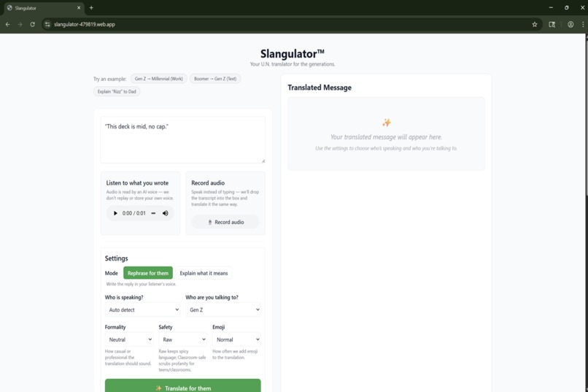Open the Who are you talking to dropdown
588x392 pixels.
(223, 310)
